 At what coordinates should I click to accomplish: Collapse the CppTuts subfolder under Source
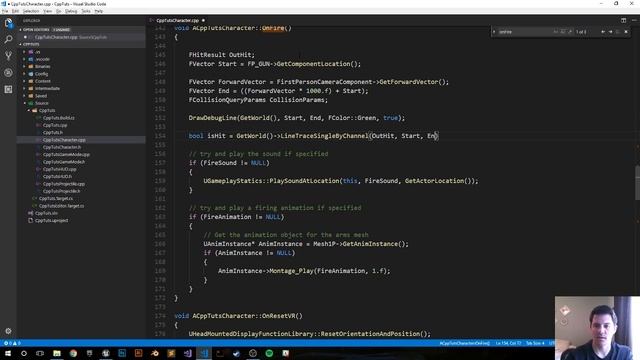point(47,111)
